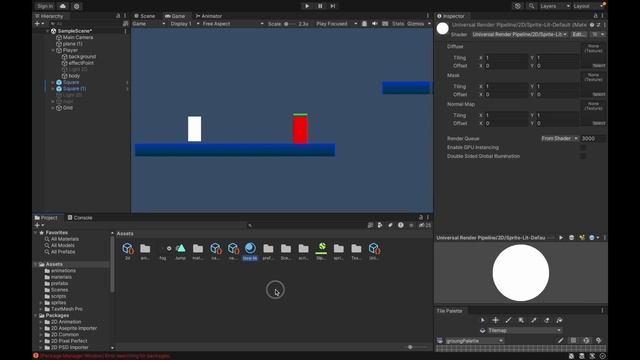The width and height of the screenshot is (640, 360).
Task: Open the settings gear next to Sign in
Action: point(76,6)
